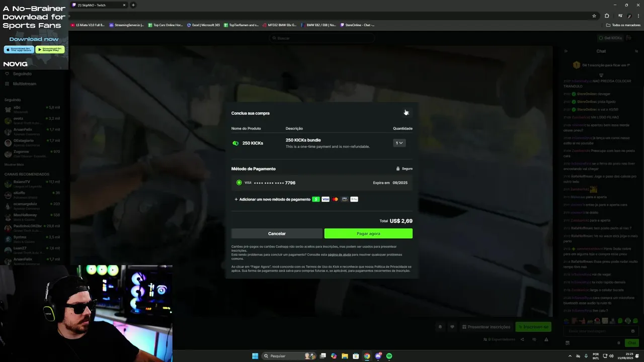The width and height of the screenshot is (644, 362).
Task: Open chat settings gear icon
Action: point(619,343)
